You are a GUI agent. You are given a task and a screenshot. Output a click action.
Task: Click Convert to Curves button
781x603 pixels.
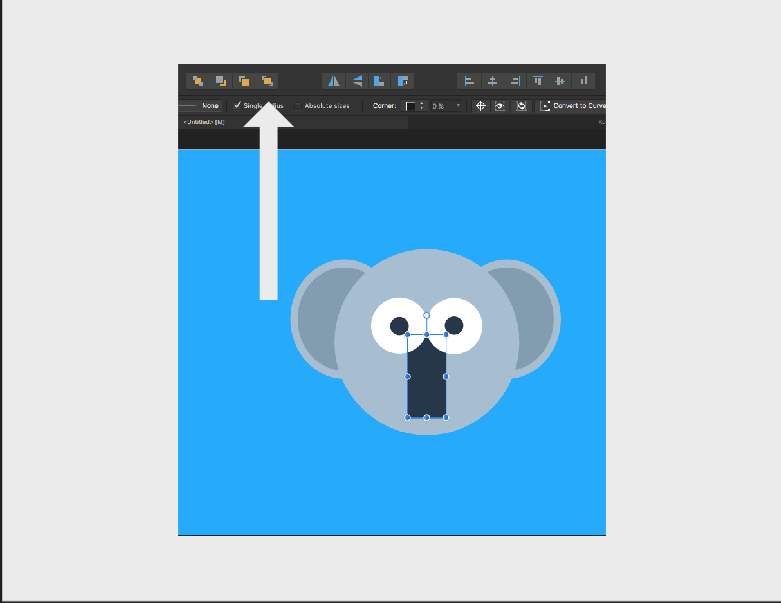[573, 106]
